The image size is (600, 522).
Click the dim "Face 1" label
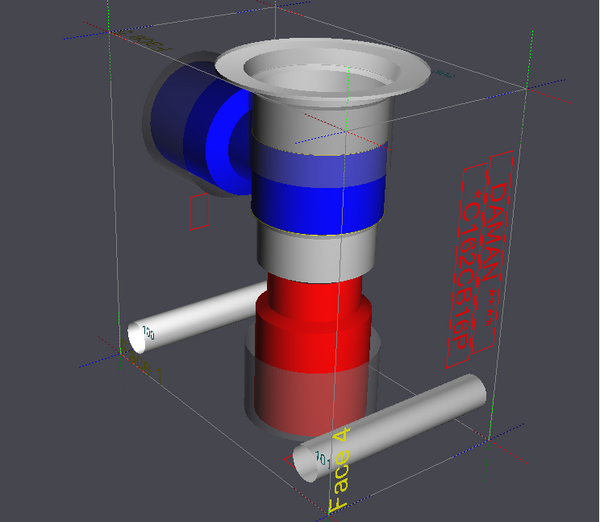point(140,362)
